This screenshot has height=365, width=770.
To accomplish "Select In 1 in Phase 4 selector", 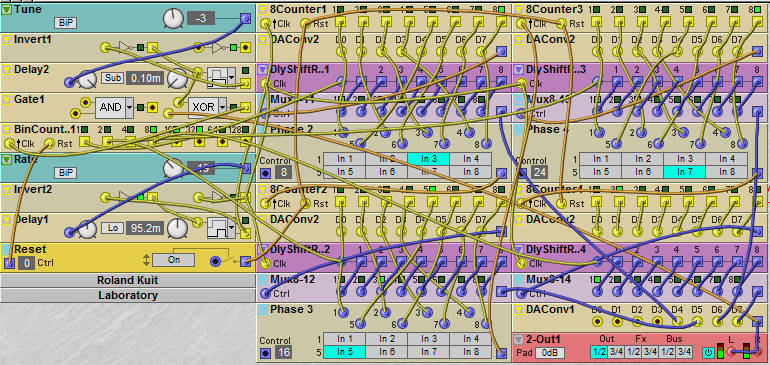I will (600, 159).
